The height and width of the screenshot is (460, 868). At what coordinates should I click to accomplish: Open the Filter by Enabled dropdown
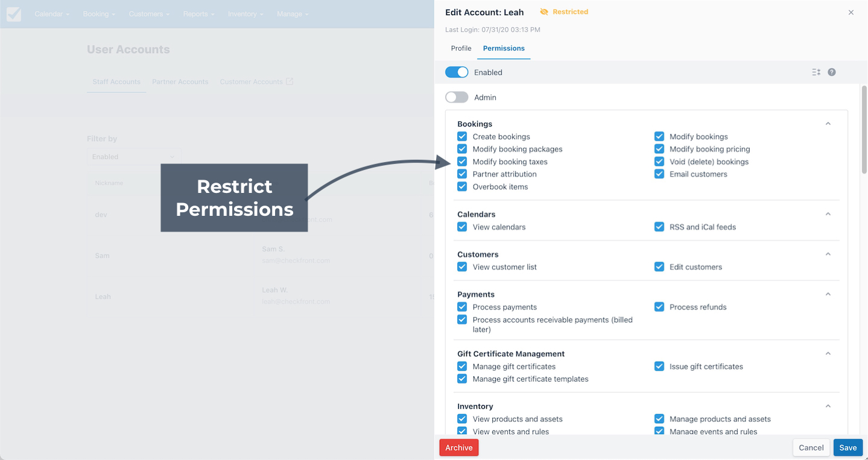coord(134,157)
